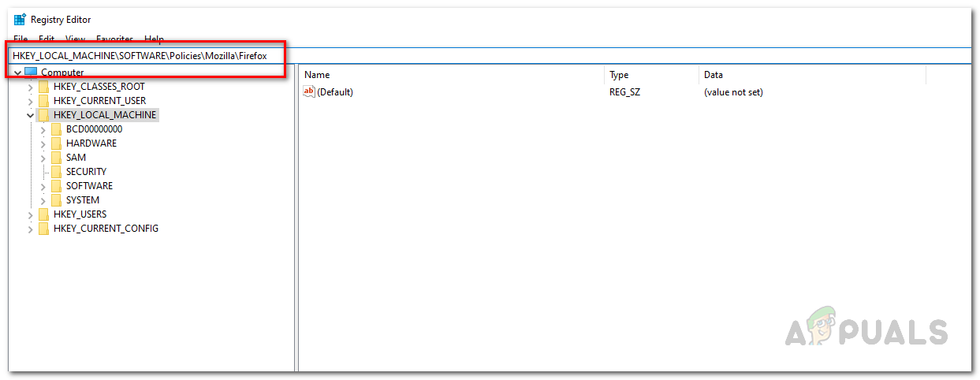Expand the HARDWARE key chevron
This screenshot has height=380, width=980.
43,143
